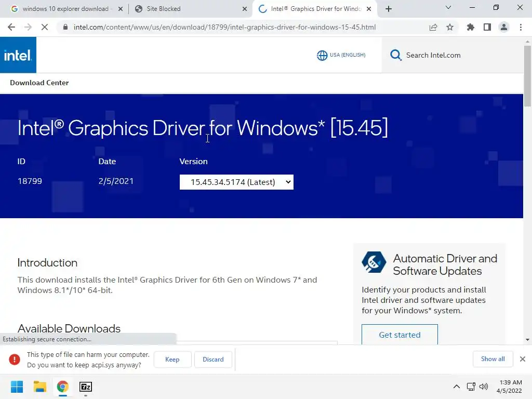Click the Automatic Driver Updates wrench icon
The image size is (532, 399).
click(x=374, y=262)
